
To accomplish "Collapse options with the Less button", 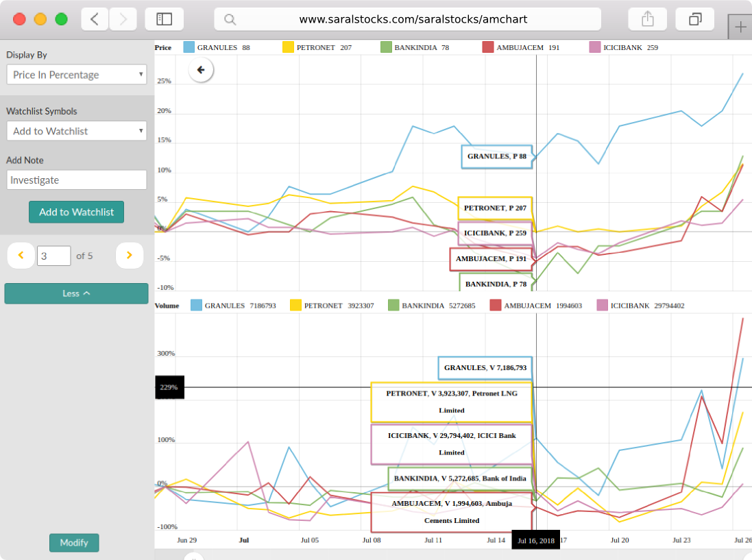I will click(x=76, y=293).
